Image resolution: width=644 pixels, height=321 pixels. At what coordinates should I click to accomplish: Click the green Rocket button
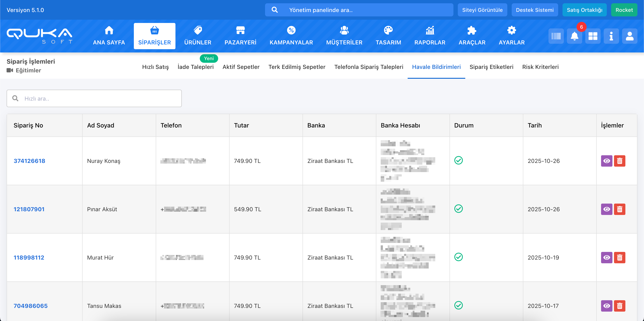pos(624,10)
